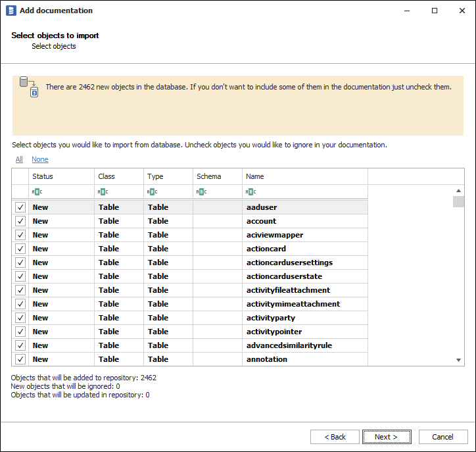This screenshot has height=452, width=476.
Task: Toggle the activityparty row checkbox
Action: 20,318
